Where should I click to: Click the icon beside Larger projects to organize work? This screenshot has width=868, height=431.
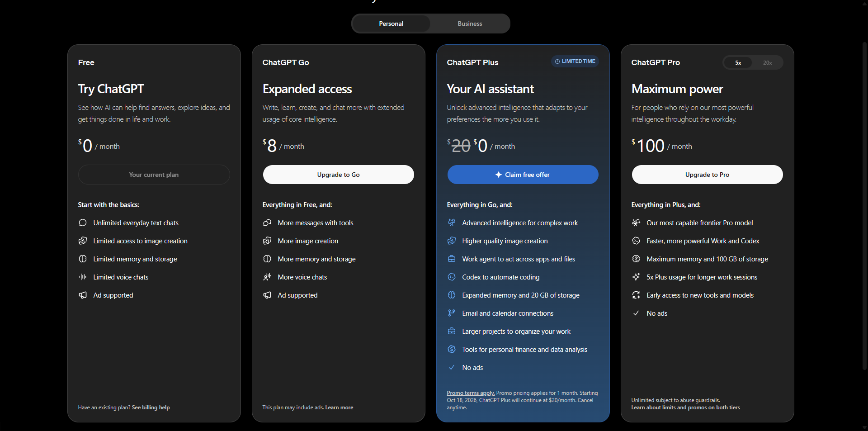pos(452,331)
